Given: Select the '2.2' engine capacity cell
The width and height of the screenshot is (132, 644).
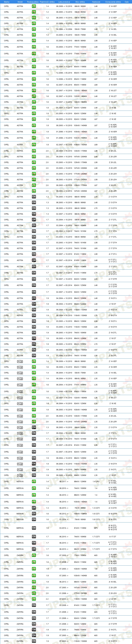Looking at the screenshot, I should [x=47, y=599].
